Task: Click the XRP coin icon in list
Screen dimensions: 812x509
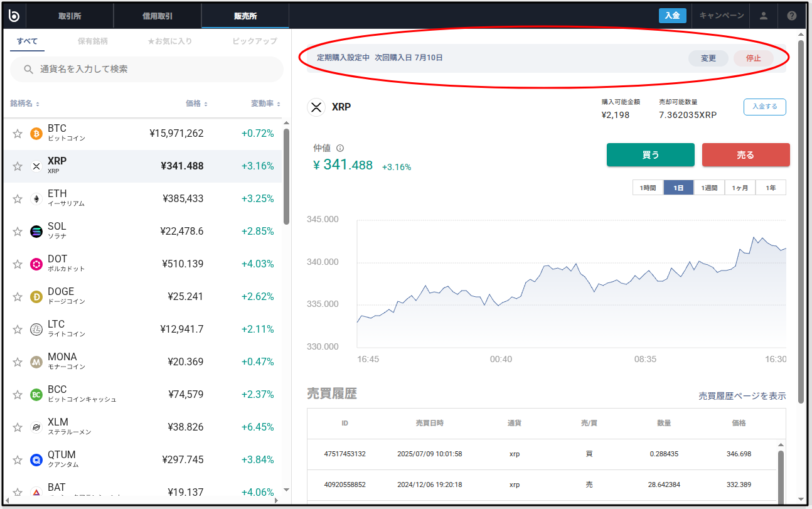Action: click(x=36, y=166)
